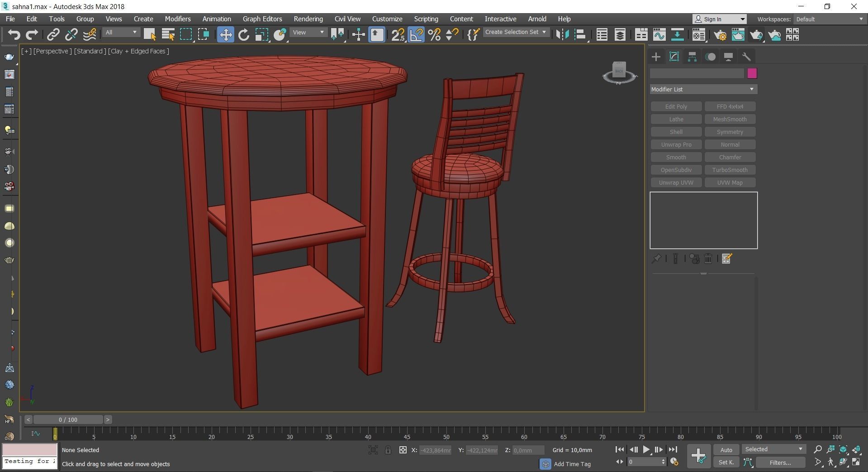Image resolution: width=868 pixels, height=472 pixels.
Task: Open Create Selection Set dropdown
Action: (516, 32)
